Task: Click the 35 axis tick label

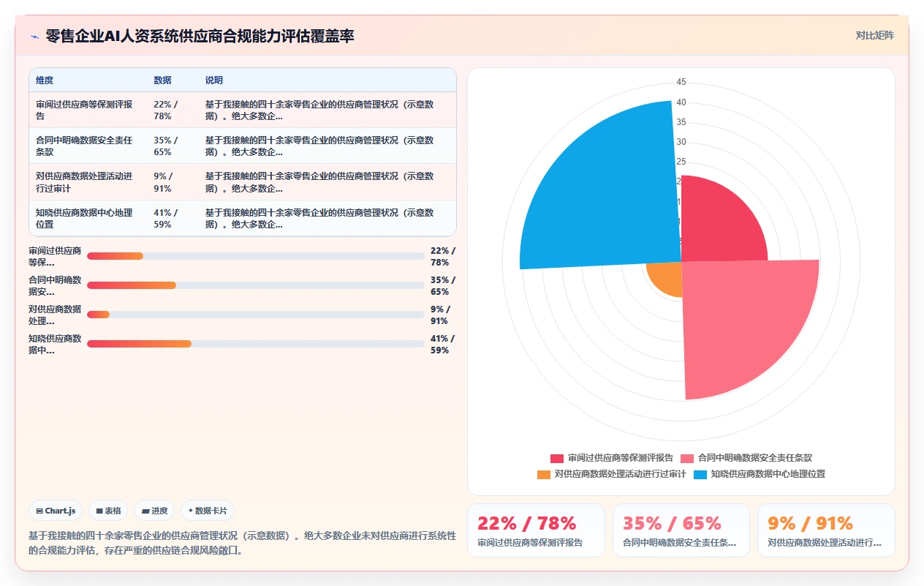Action: coord(681,122)
